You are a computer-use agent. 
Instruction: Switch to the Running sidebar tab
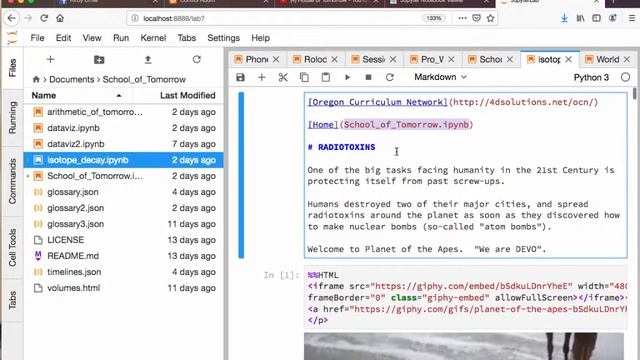coord(12,118)
